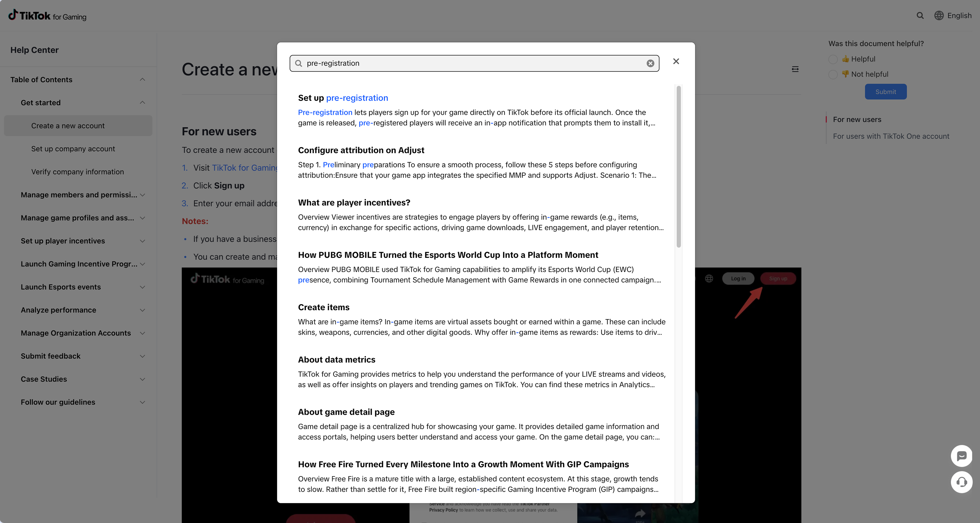Click the magnifier icon in search box

(x=299, y=64)
